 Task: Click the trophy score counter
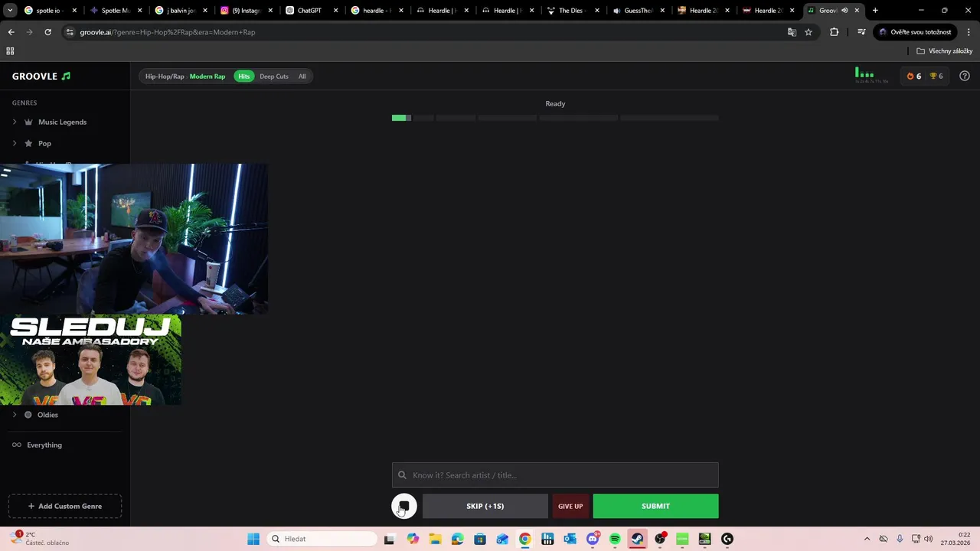936,76
